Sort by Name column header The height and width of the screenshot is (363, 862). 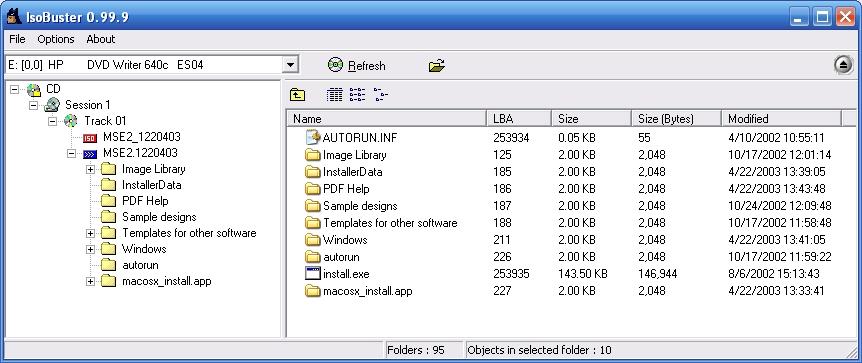pyautogui.click(x=386, y=118)
